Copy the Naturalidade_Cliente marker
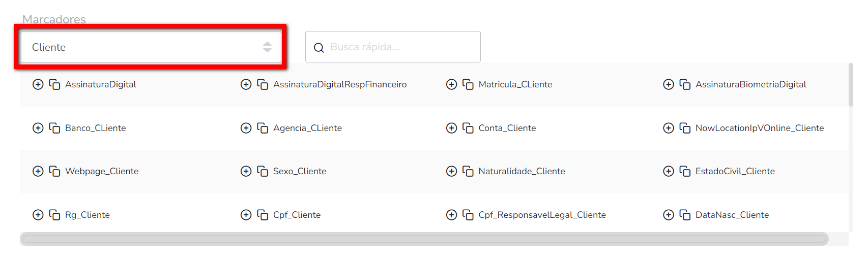The image size is (868, 259). [468, 171]
